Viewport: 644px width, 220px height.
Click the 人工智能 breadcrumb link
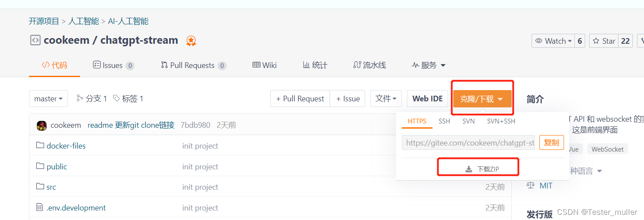(x=83, y=21)
